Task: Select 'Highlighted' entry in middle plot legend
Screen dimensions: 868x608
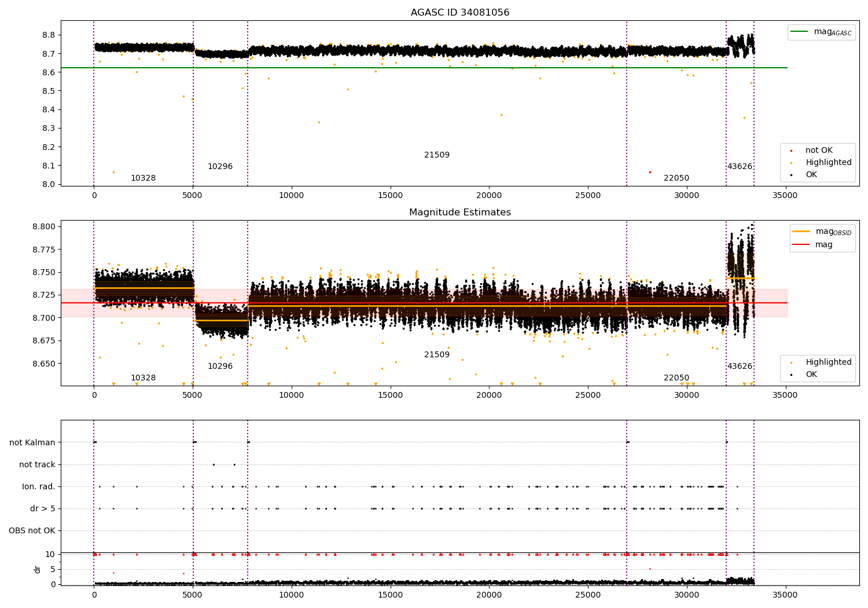Action: [x=829, y=362]
